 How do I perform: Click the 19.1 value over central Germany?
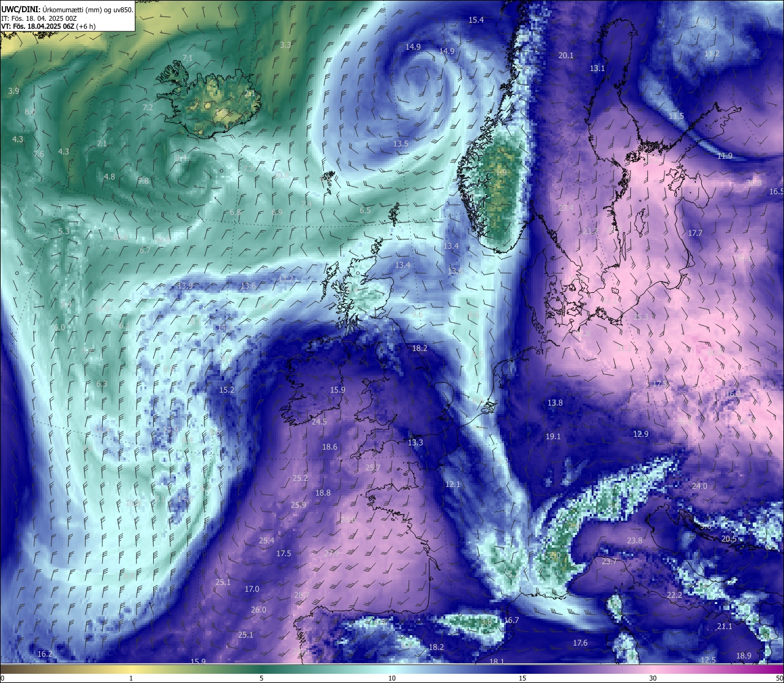click(553, 437)
